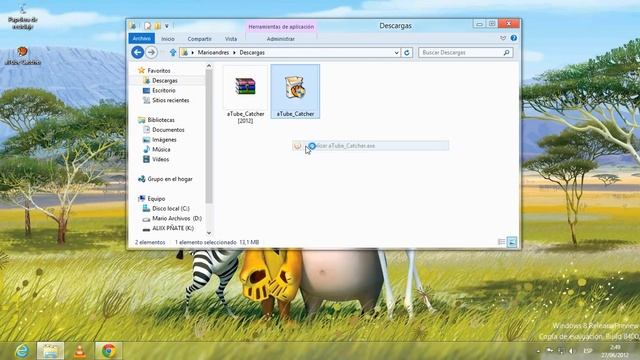Go back with the blue Back arrow
This screenshot has height=360, width=640.
[138, 52]
